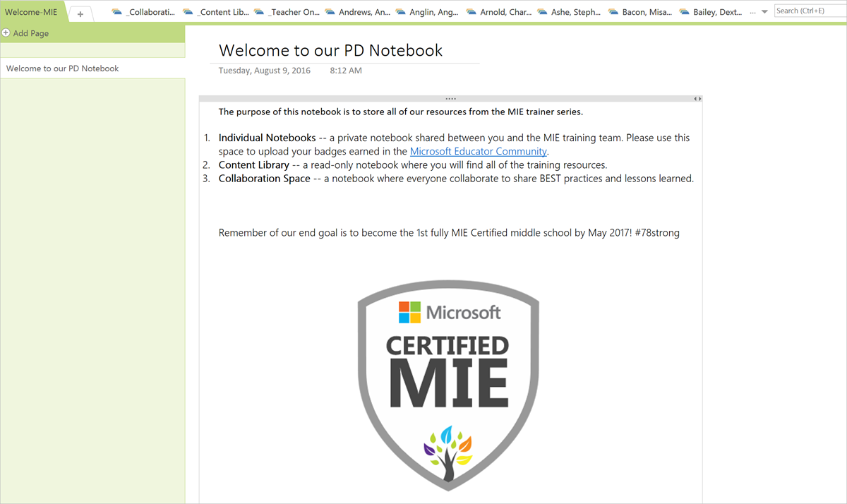Click the Certified MIE badge image
This screenshot has height=504, width=847.
click(448, 381)
